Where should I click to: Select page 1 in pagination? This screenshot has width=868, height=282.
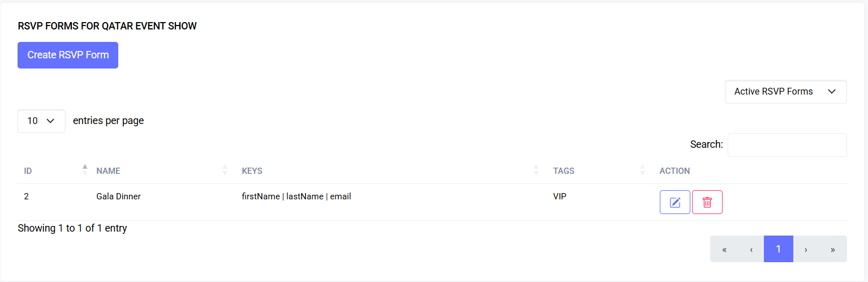click(x=779, y=249)
